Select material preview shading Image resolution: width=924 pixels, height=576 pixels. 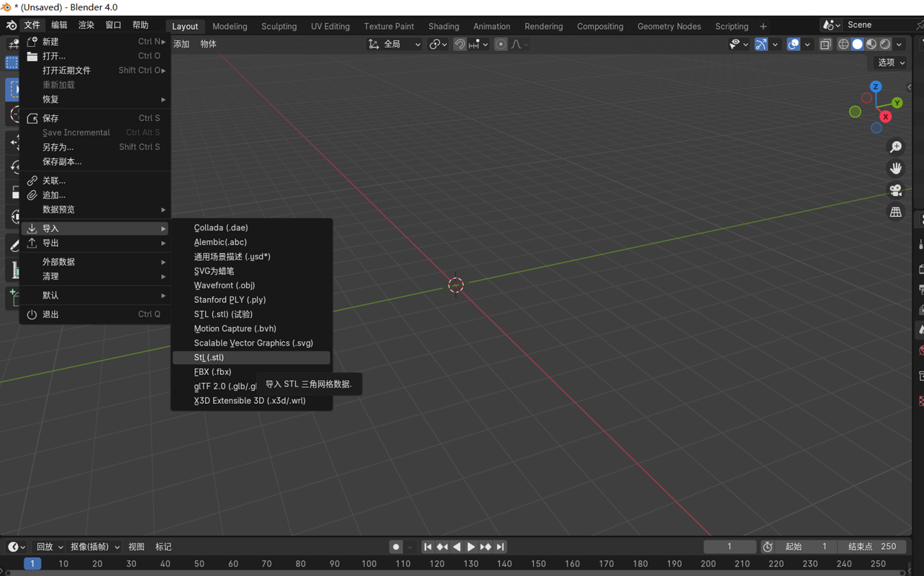871,45
